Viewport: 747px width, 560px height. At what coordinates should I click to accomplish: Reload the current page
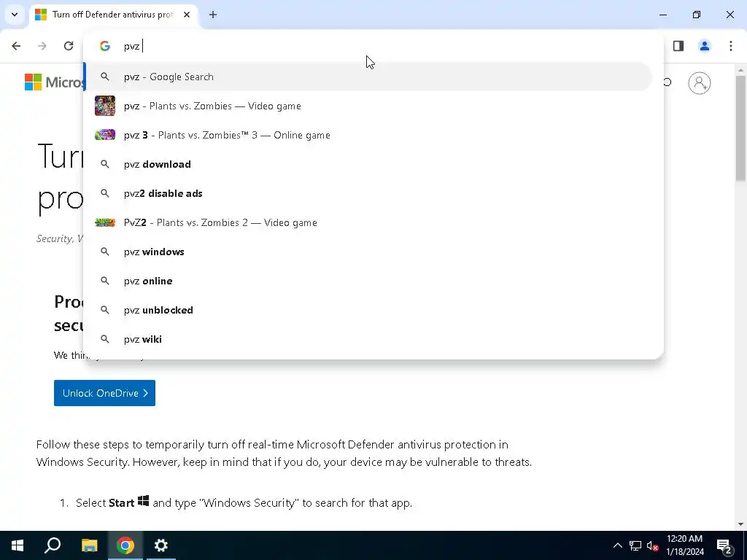[69, 46]
